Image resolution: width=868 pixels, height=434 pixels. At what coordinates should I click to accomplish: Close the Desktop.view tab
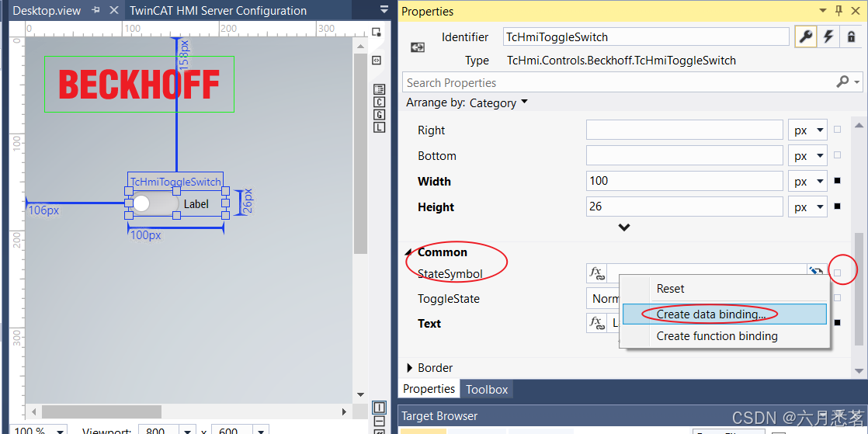point(113,10)
